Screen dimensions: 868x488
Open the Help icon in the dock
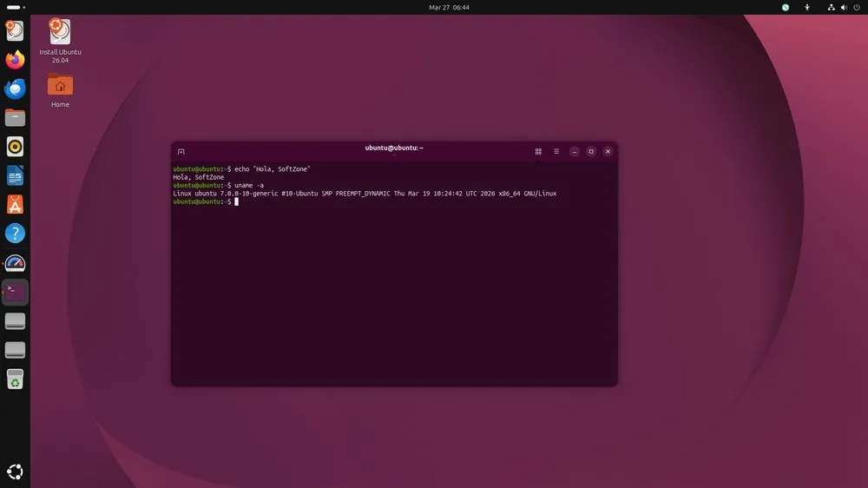pyautogui.click(x=15, y=234)
